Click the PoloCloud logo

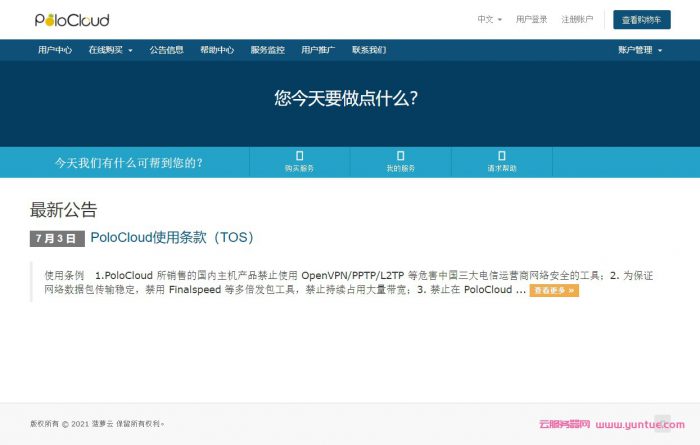pos(72,20)
